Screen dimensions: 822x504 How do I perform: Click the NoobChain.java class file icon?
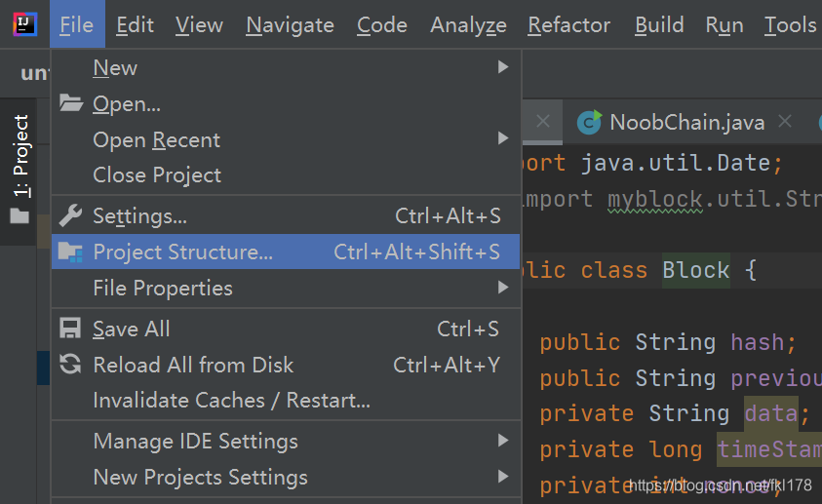[589, 123]
